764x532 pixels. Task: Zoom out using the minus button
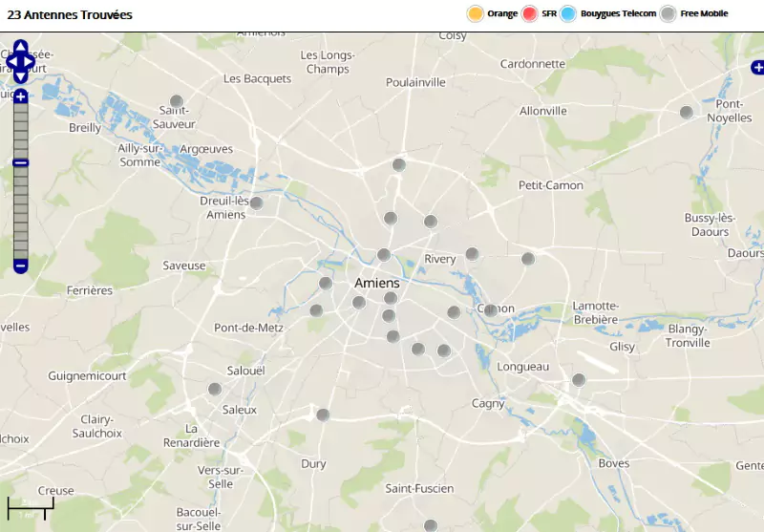[20, 266]
